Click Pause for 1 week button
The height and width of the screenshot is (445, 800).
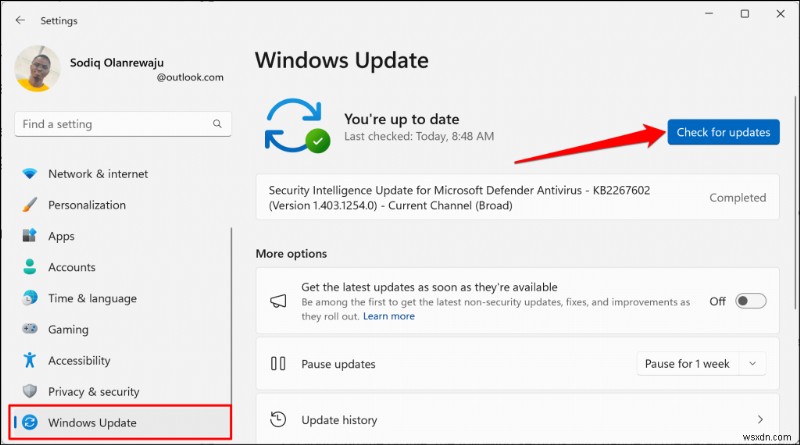[x=687, y=364]
